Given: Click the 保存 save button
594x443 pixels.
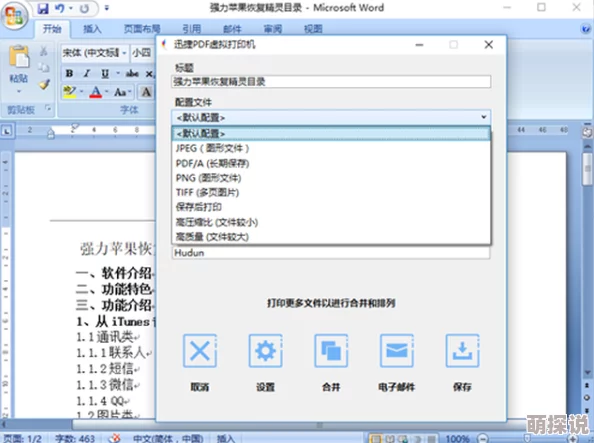Looking at the screenshot, I should 462,351.
